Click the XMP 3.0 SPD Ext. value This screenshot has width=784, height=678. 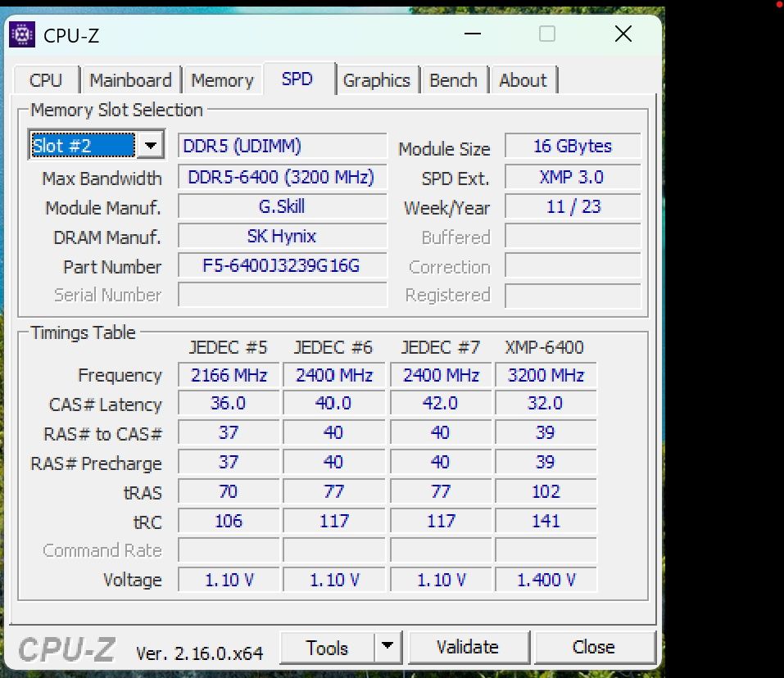coord(573,178)
